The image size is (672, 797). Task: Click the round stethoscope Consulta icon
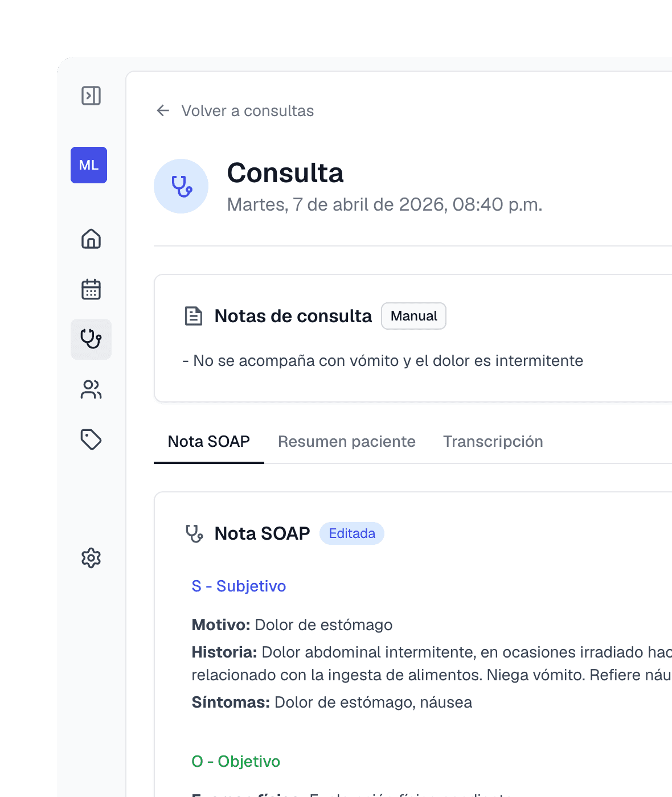pyautogui.click(x=181, y=186)
